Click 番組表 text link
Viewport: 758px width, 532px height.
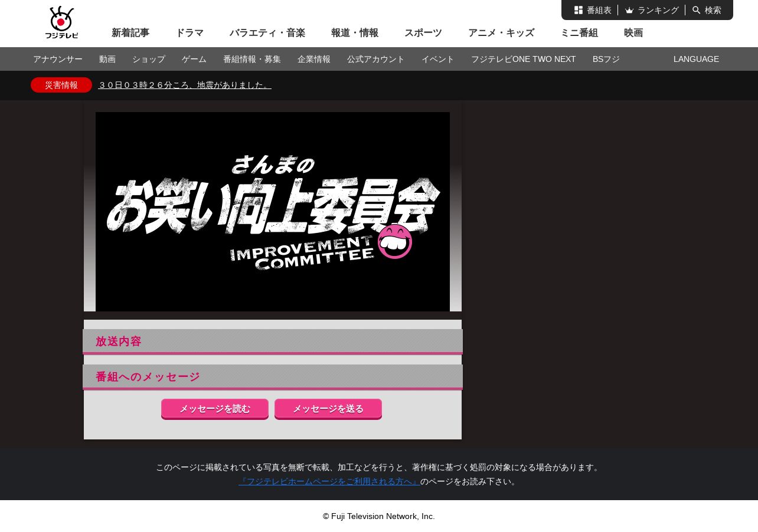599,10
